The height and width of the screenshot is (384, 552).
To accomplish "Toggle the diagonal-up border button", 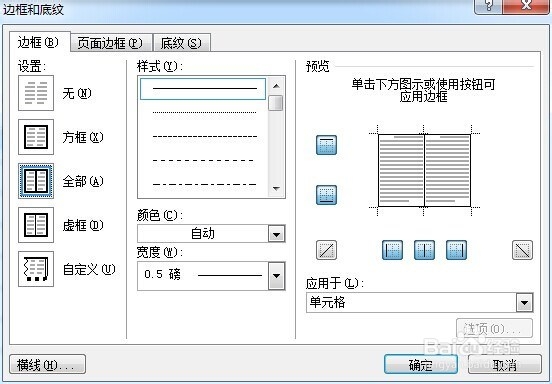I will pyautogui.click(x=326, y=250).
